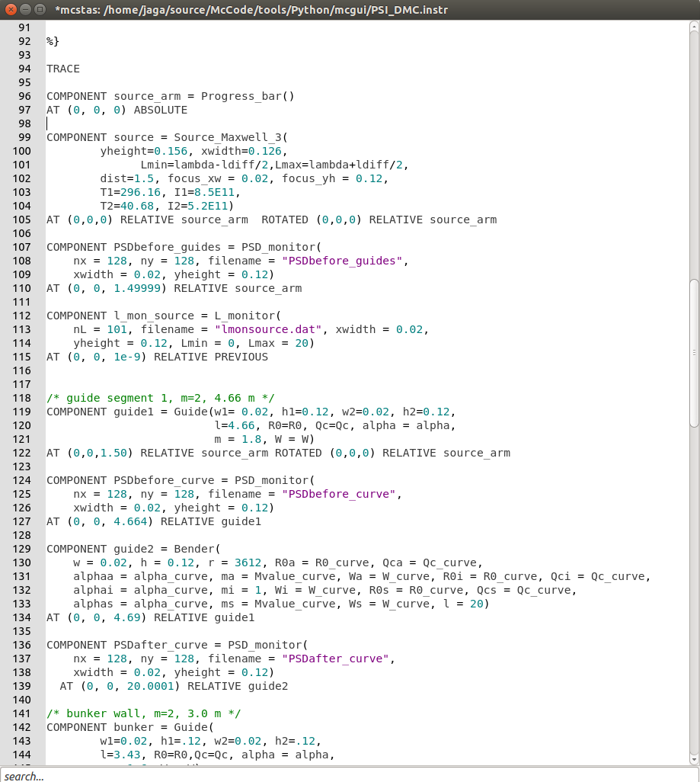
Task: Place cursor on the TRACE keyword
Action: 63,69
